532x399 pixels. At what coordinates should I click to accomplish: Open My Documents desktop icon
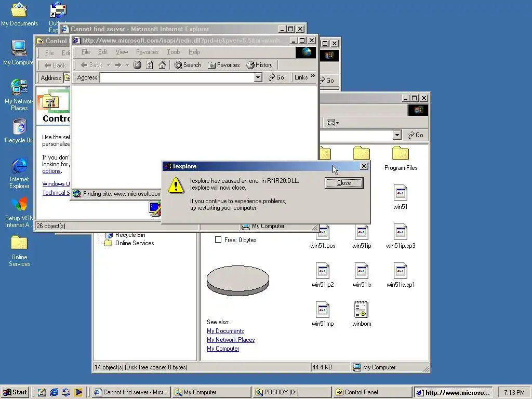[19, 14]
